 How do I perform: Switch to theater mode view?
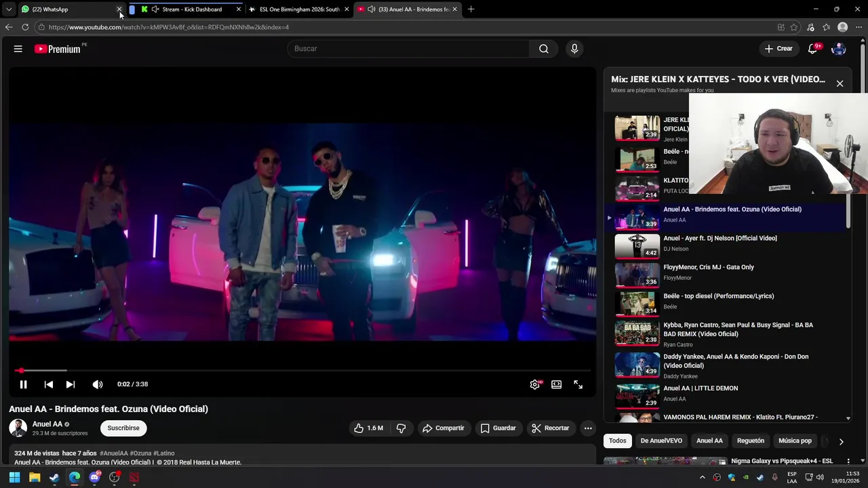tap(556, 384)
